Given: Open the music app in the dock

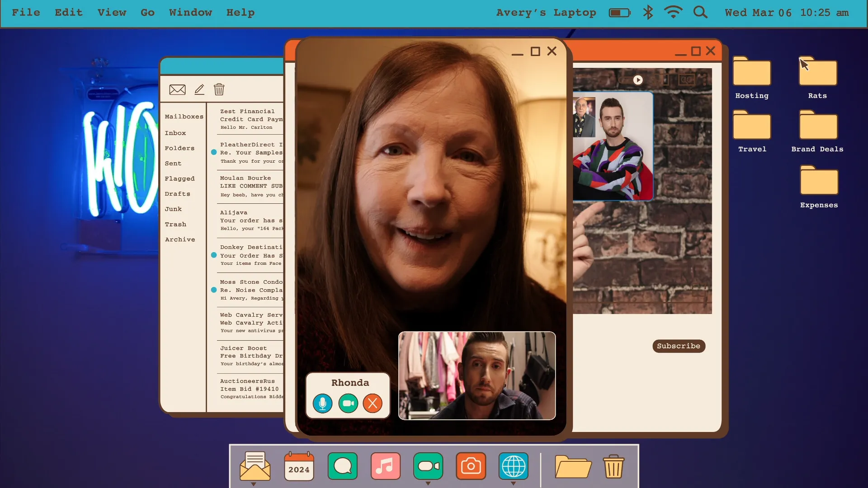Looking at the screenshot, I should point(385,466).
